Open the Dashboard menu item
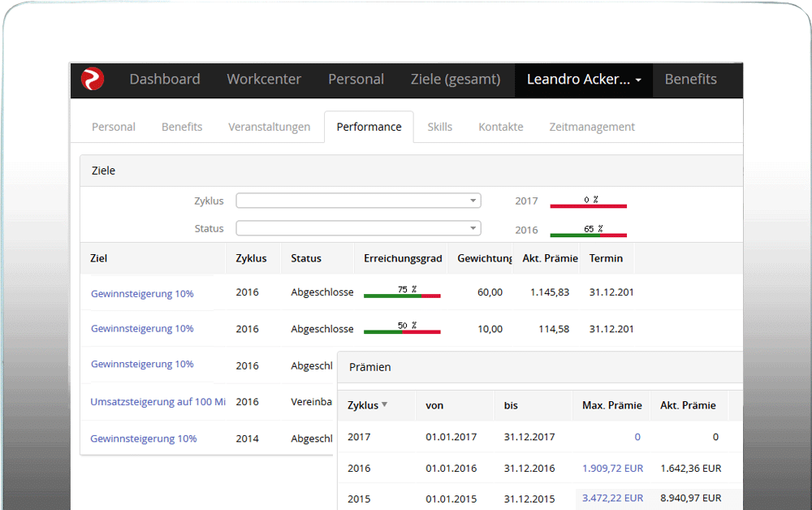The image size is (812, 510). (165, 80)
